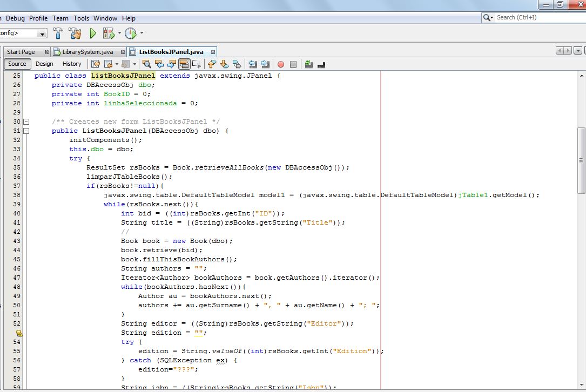This screenshot has width=586, height=392.
Task: Toggle rectangular block selection mode
Action: tap(197, 64)
